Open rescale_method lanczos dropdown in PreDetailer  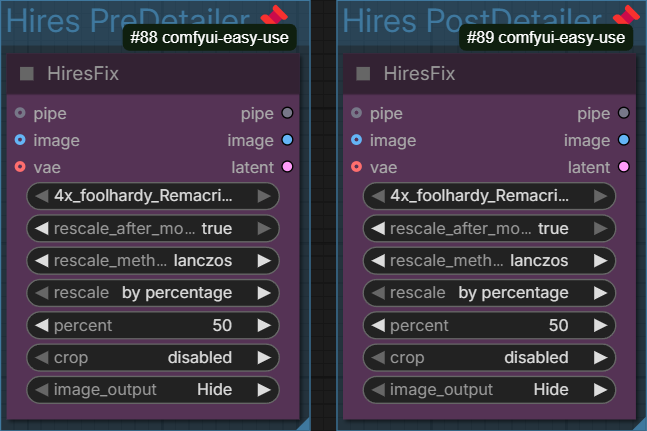pyautogui.click(x=153, y=261)
